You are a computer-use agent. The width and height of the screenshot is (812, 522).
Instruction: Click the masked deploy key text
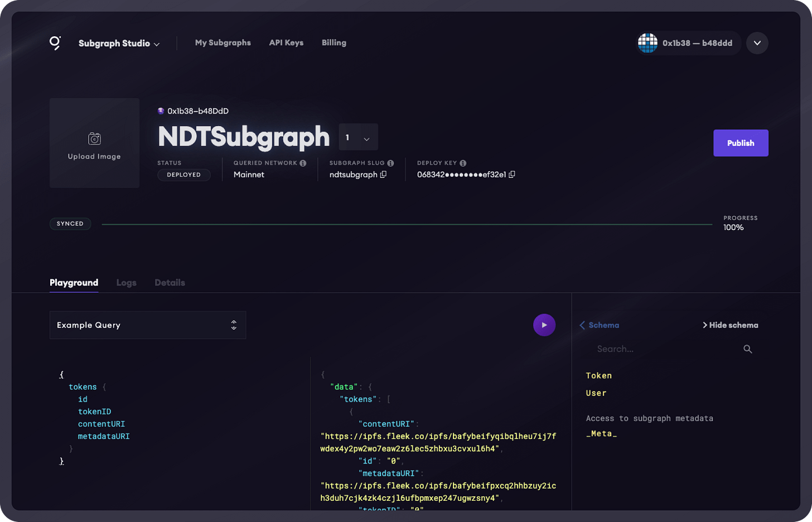(462, 175)
